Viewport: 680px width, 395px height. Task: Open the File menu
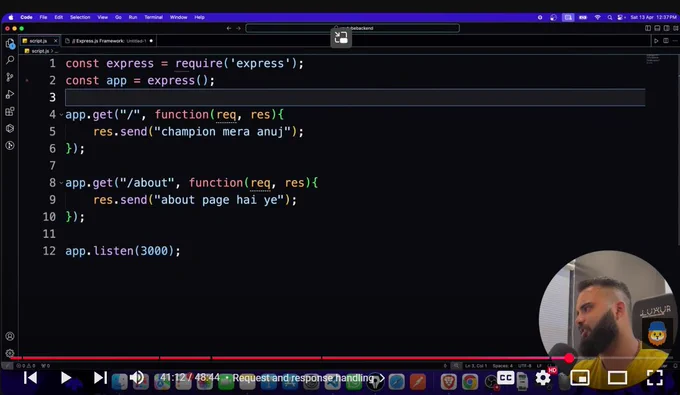point(43,17)
